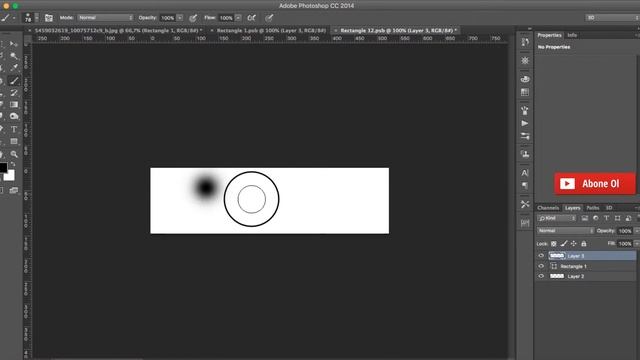Set black foreground color swatch
Viewport: 640px width, 360px height.
click(3, 167)
